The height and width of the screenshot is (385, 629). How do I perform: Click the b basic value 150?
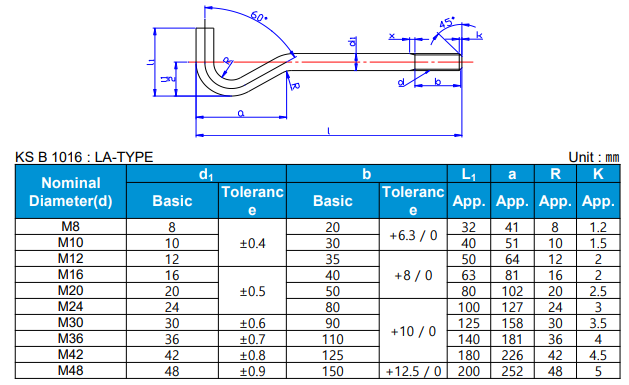(333, 371)
